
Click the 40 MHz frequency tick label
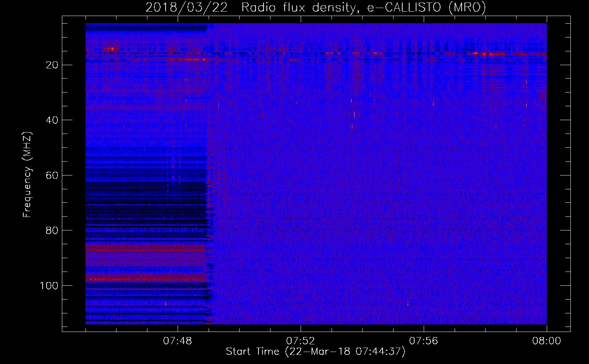[52, 120]
